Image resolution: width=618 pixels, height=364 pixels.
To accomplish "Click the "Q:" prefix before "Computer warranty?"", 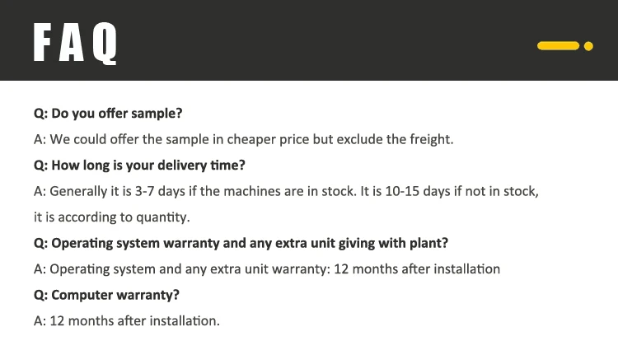I will (x=40, y=294).
